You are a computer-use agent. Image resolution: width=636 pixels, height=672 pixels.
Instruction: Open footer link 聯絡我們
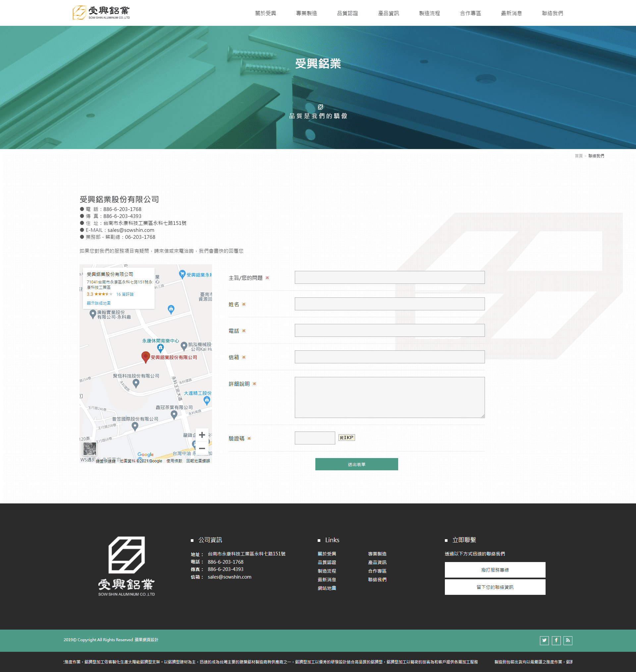pos(377,580)
